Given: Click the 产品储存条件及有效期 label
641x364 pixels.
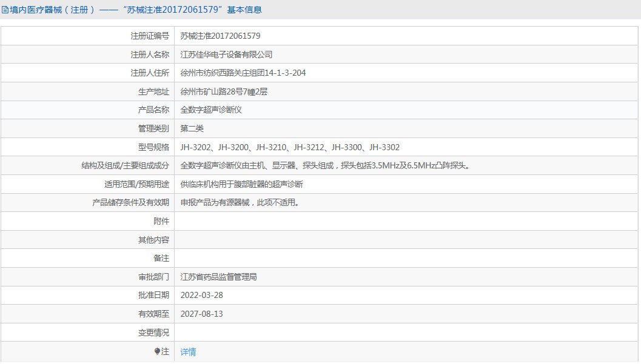Looking at the screenshot, I should click(x=131, y=202).
